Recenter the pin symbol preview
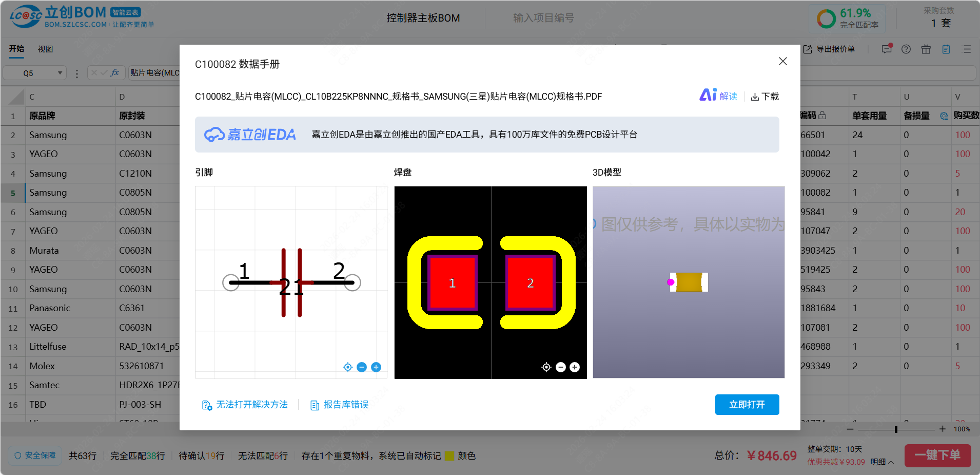This screenshot has width=980, height=475. [x=347, y=367]
